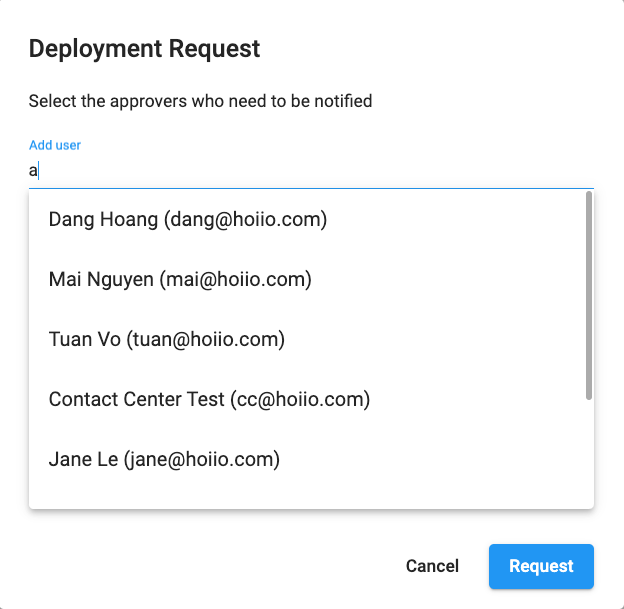Click the suggestions list scrollbar
Image resolution: width=624 pixels, height=609 pixels.
[x=589, y=295]
